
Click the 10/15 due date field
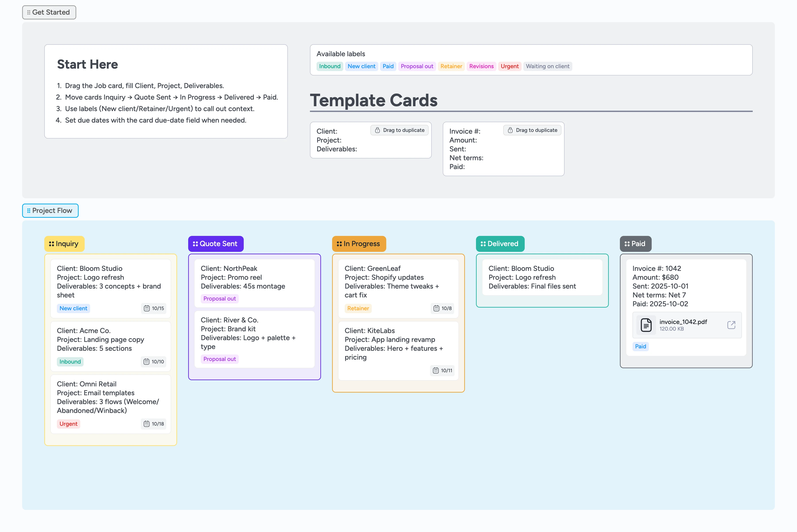pos(154,308)
